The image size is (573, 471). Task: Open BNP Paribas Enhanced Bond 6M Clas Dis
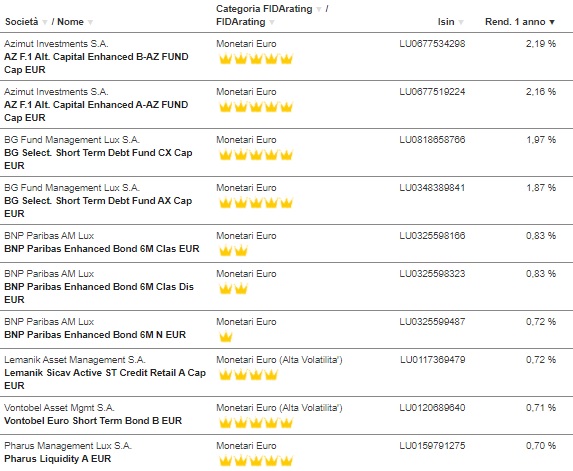click(x=99, y=293)
